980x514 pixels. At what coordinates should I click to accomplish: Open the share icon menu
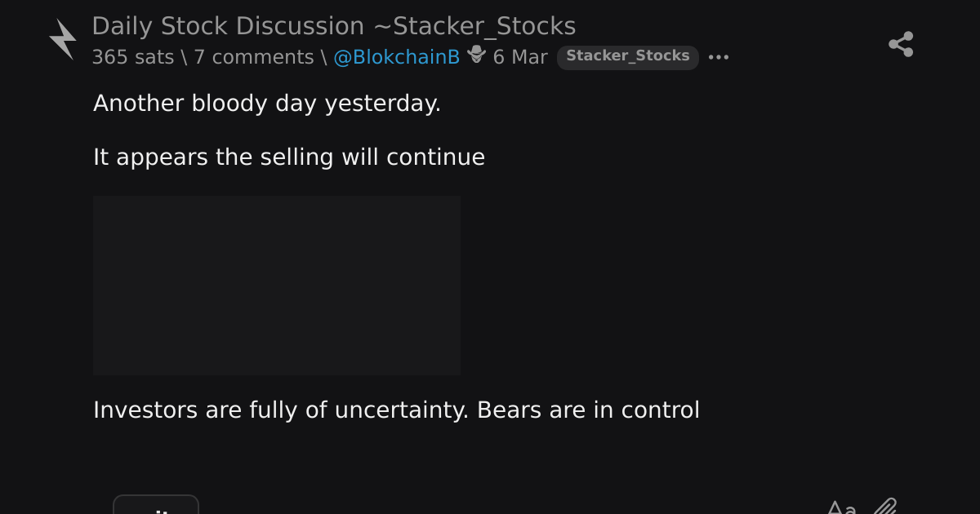[901, 44]
